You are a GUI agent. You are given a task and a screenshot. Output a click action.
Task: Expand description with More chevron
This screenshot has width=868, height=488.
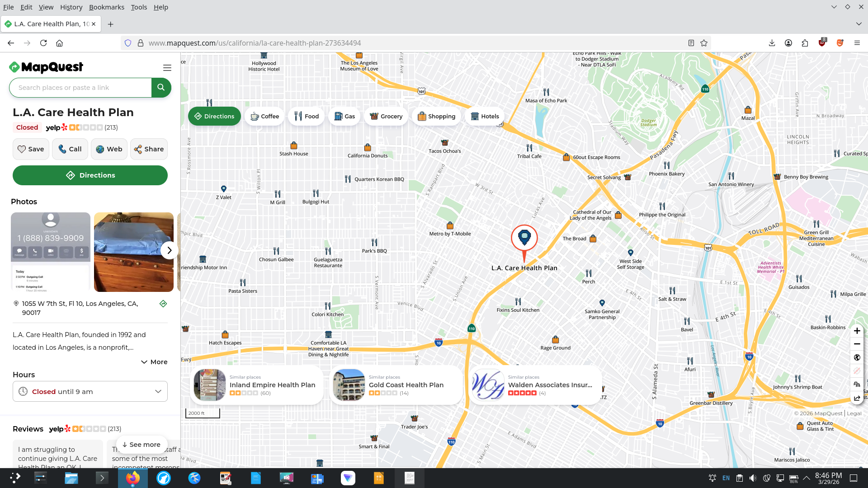(x=154, y=362)
